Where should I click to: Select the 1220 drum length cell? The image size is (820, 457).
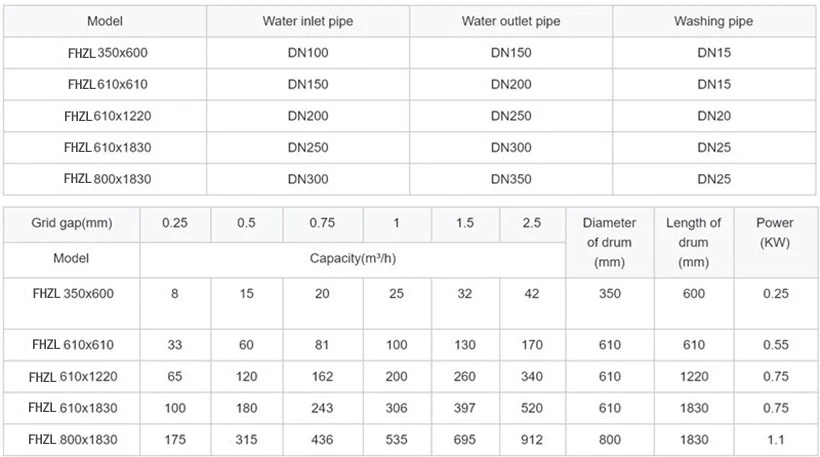(x=693, y=376)
